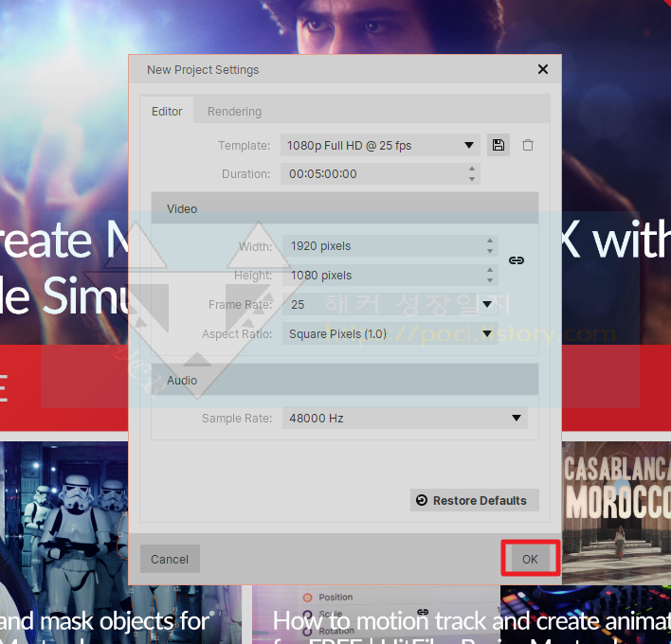Open the Aspect Ratio dropdown

(x=390, y=333)
